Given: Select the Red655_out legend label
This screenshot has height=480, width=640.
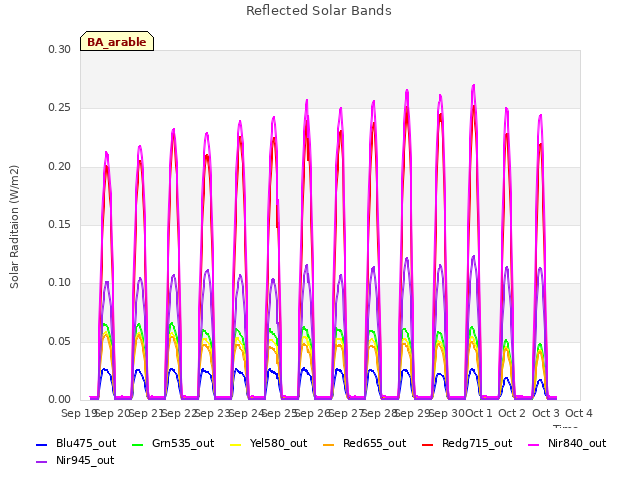Looking at the screenshot, I should (x=375, y=443).
